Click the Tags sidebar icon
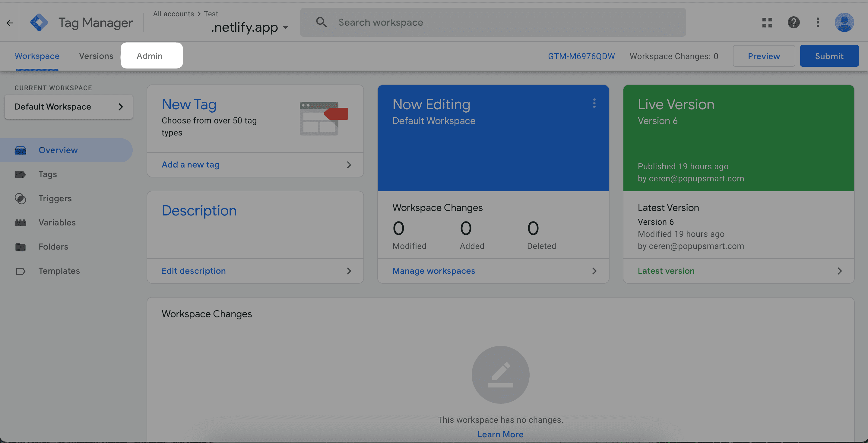 tap(20, 174)
